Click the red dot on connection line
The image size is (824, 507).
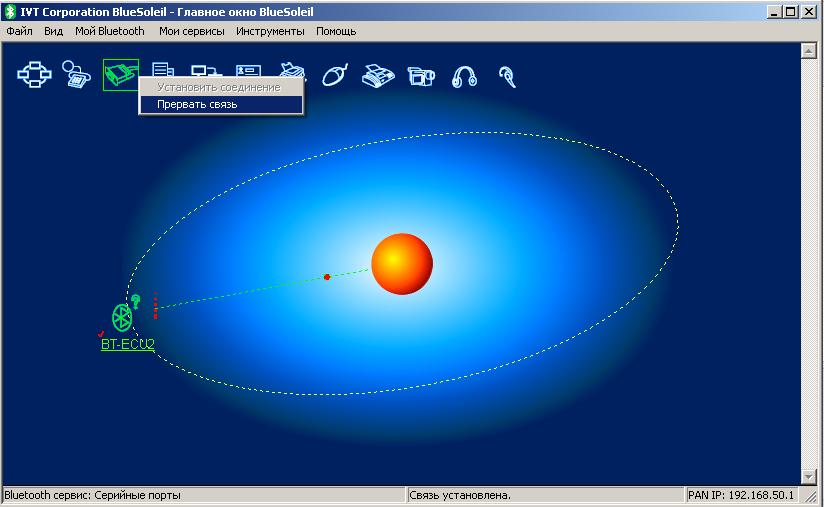(x=327, y=277)
